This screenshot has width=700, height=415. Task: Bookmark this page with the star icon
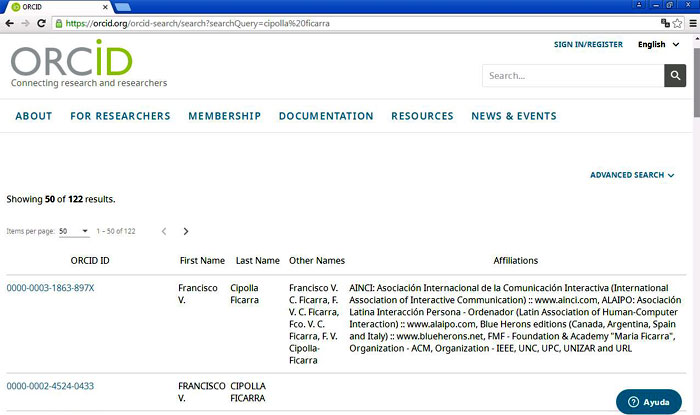(x=677, y=23)
